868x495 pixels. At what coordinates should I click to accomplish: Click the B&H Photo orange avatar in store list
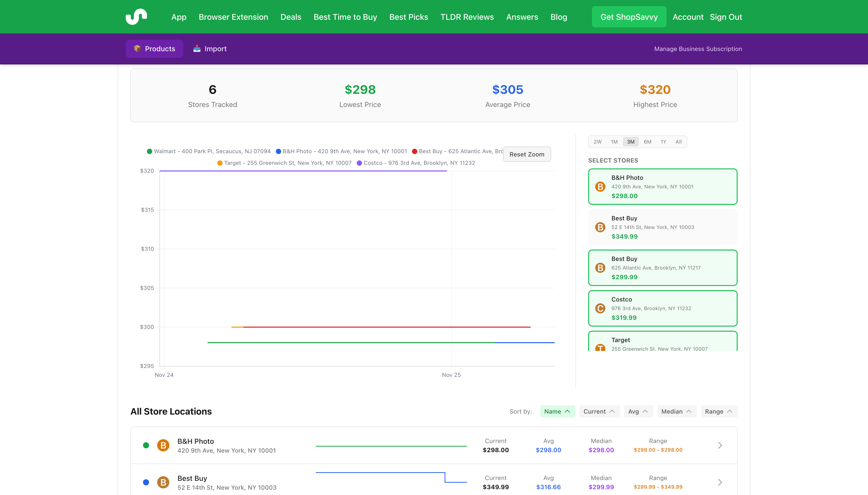pyautogui.click(x=163, y=445)
